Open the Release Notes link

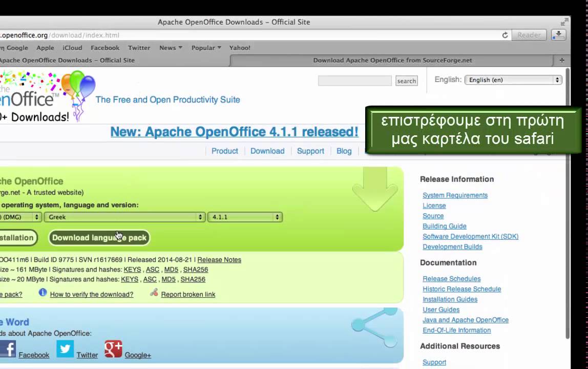(x=219, y=260)
